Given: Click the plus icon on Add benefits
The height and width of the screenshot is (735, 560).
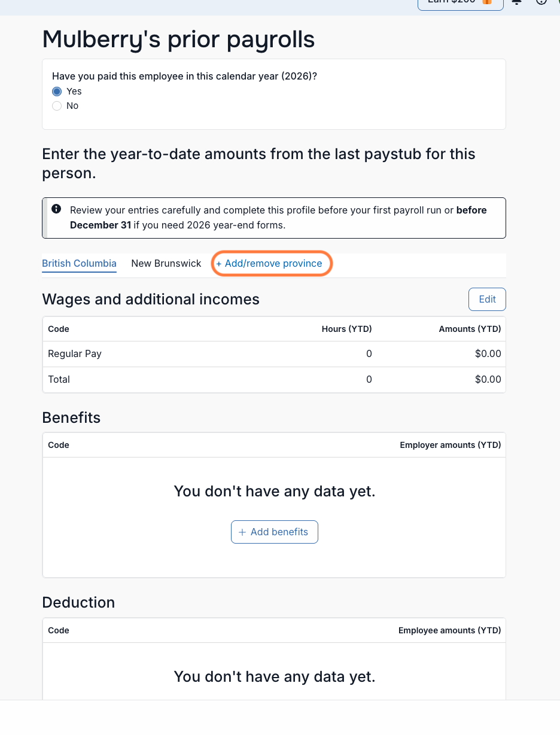Looking at the screenshot, I should point(242,532).
